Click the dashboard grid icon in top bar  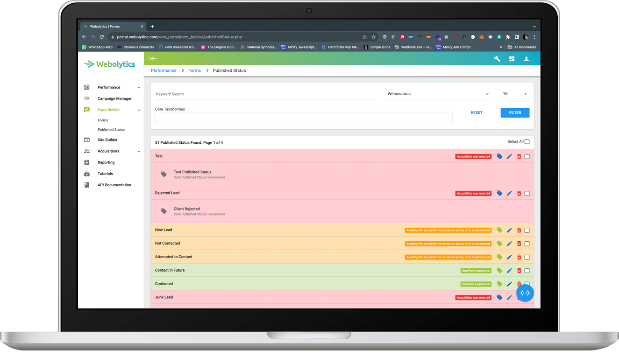pyautogui.click(x=512, y=59)
